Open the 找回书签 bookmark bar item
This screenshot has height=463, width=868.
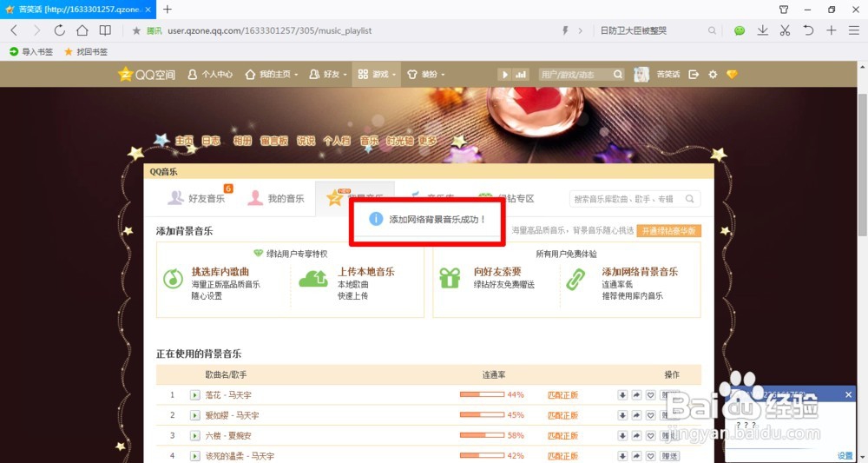click(x=86, y=51)
